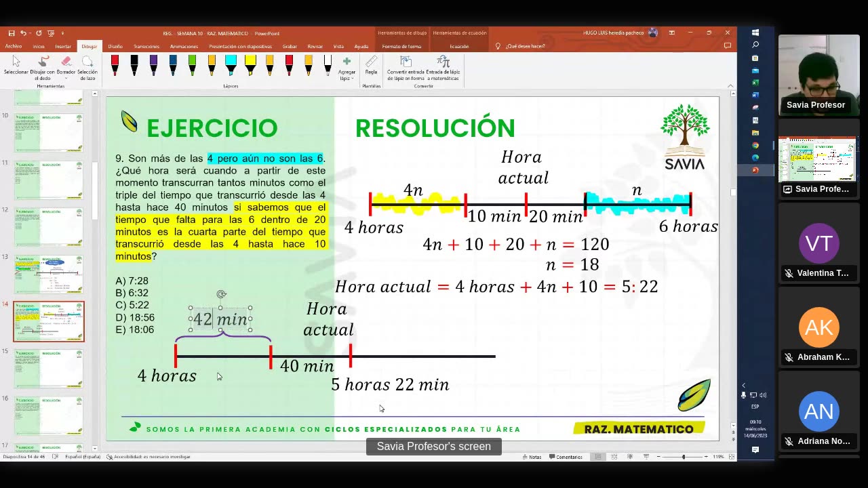The image size is (868, 488).
Task: Start slideshow from quick access toolbar
Action: point(51,33)
